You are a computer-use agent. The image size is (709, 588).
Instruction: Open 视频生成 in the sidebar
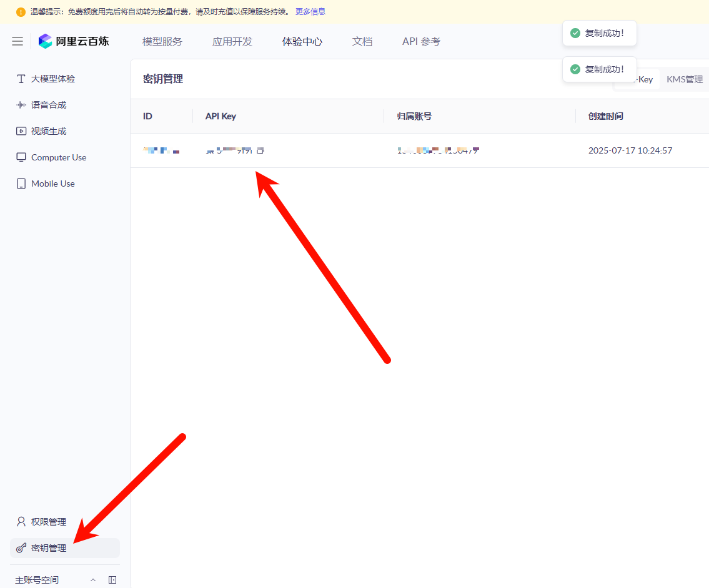[x=49, y=131]
